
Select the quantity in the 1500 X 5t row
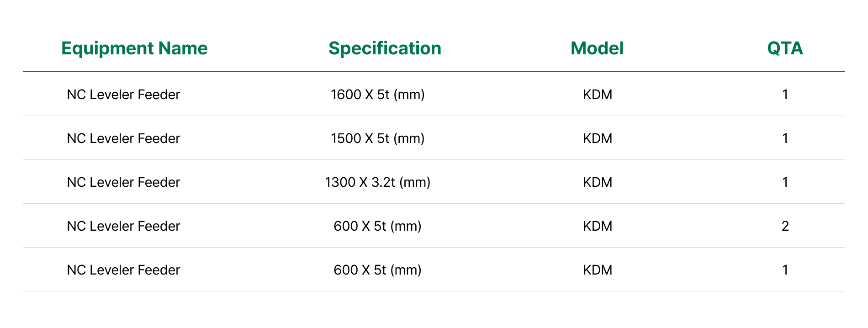pos(785,138)
